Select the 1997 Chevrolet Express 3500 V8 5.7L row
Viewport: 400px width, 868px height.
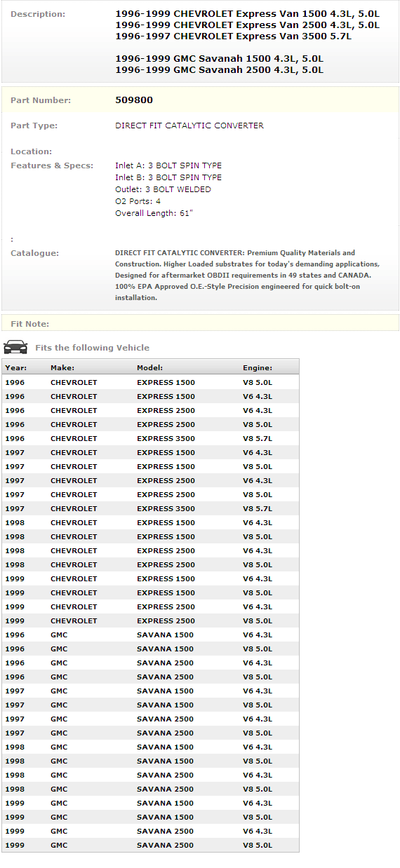click(150, 508)
